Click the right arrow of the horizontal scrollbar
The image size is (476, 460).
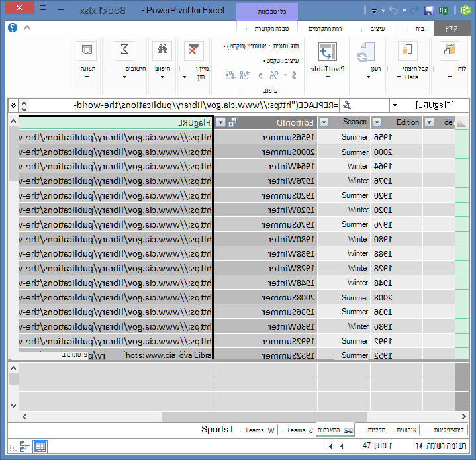click(464, 416)
